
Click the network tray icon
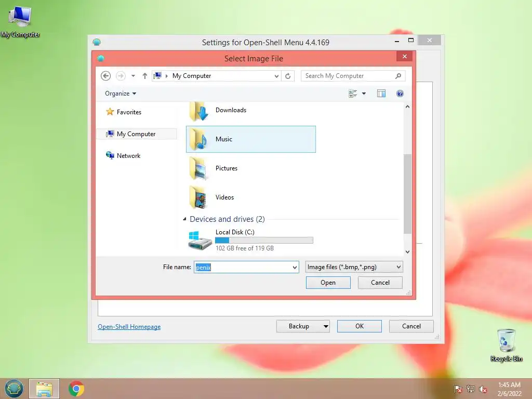tap(471, 389)
